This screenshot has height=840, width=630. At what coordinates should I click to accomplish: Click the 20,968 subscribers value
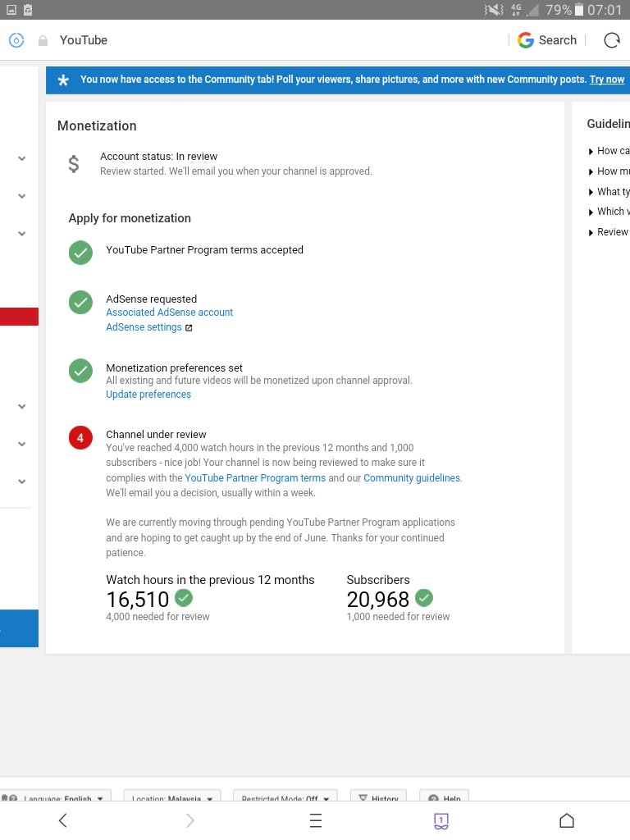[x=377, y=600]
